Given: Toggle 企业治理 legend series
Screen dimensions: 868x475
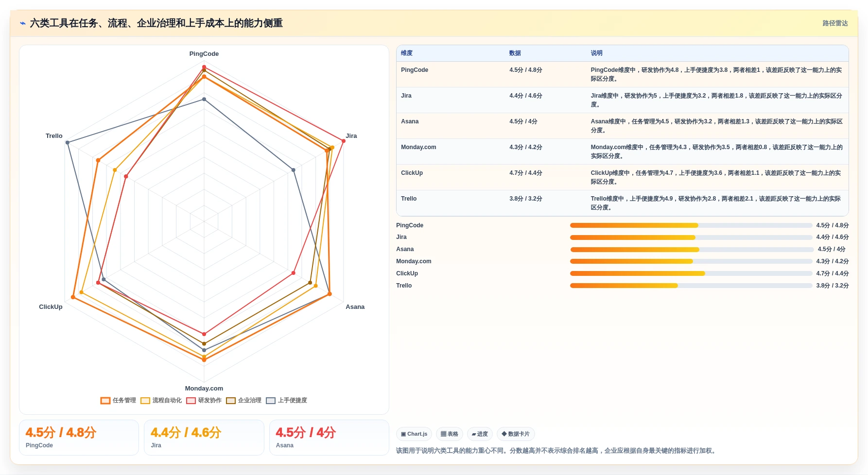Looking at the screenshot, I should (x=243, y=400).
